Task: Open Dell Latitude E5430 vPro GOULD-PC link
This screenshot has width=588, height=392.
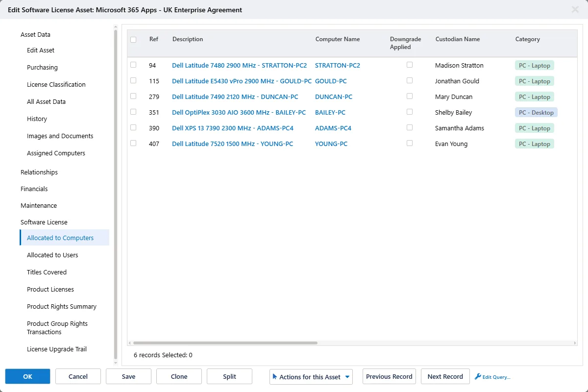Action: tap(242, 81)
